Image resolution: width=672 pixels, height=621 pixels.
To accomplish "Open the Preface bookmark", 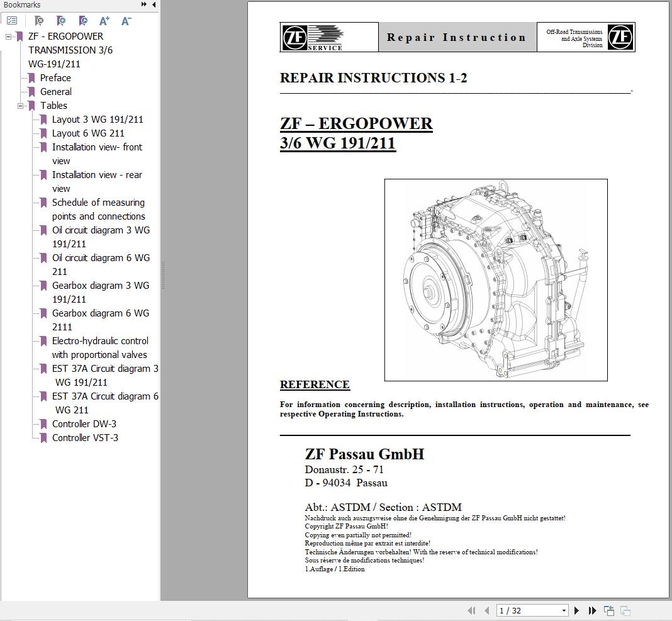I will (x=56, y=77).
